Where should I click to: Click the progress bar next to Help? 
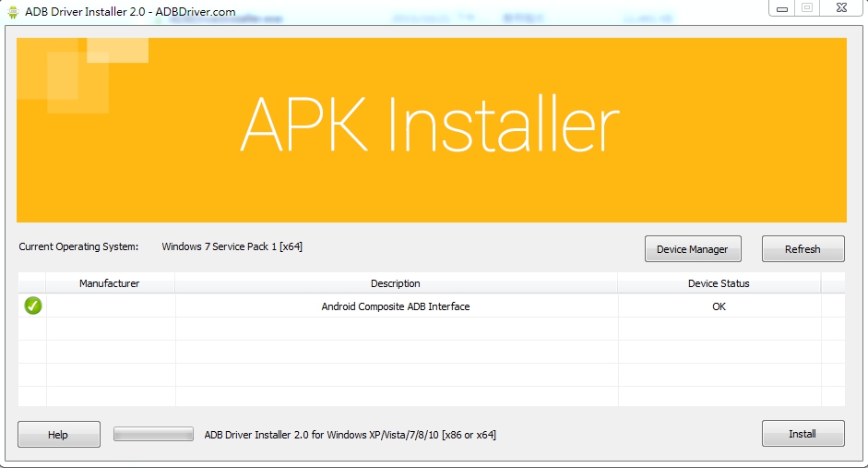pos(153,434)
